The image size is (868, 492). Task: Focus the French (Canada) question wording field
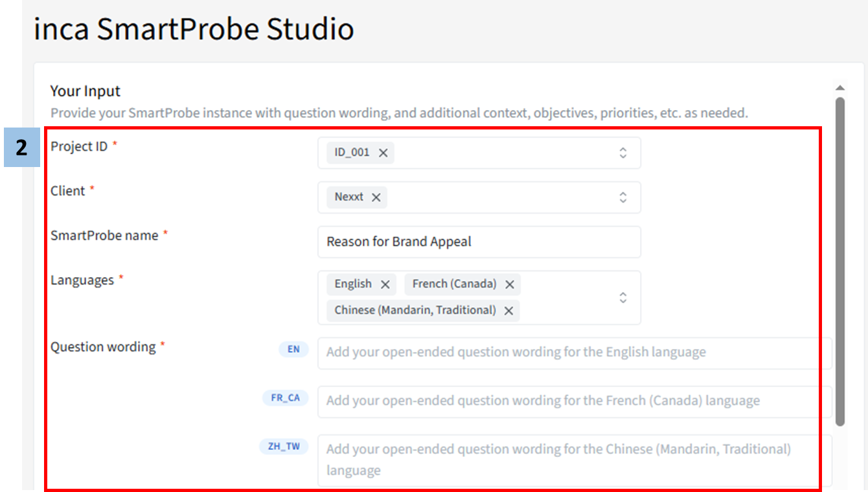574,401
